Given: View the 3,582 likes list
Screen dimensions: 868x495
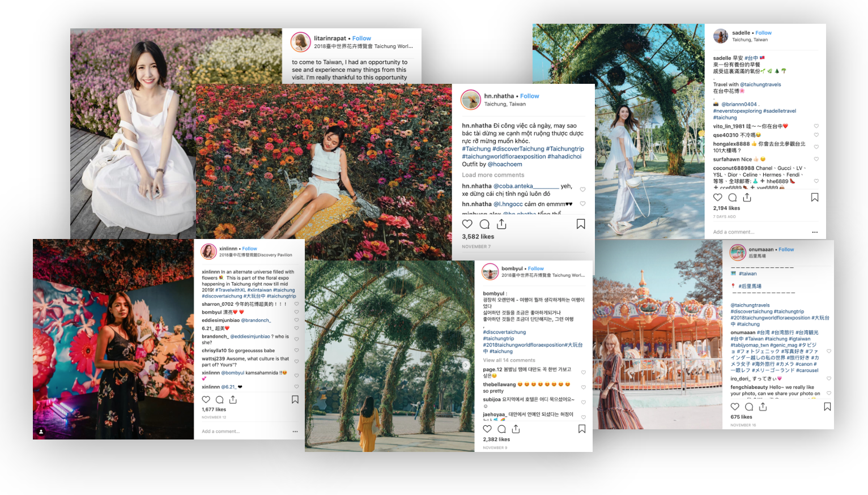Looking at the screenshot, I should (478, 237).
